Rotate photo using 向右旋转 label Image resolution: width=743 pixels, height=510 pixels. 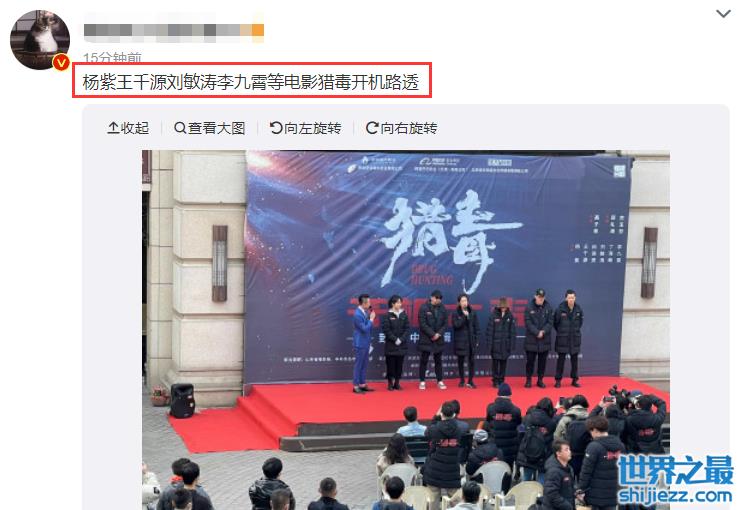point(409,128)
